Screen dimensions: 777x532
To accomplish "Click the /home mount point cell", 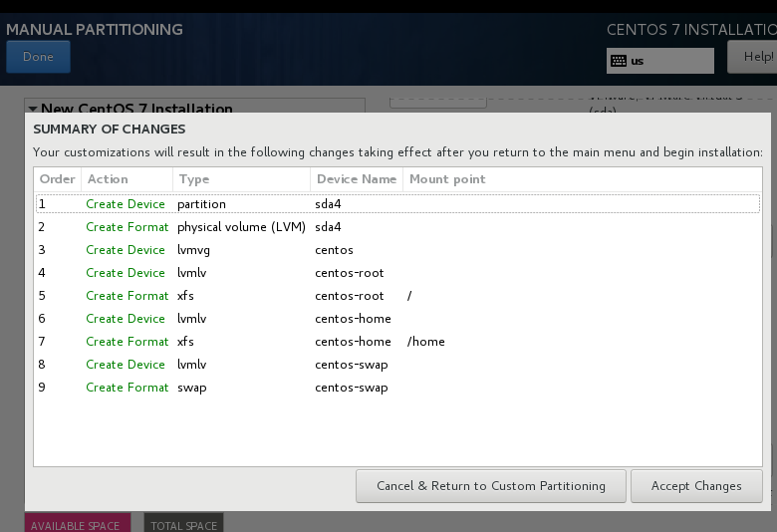I will click(425, 342).
